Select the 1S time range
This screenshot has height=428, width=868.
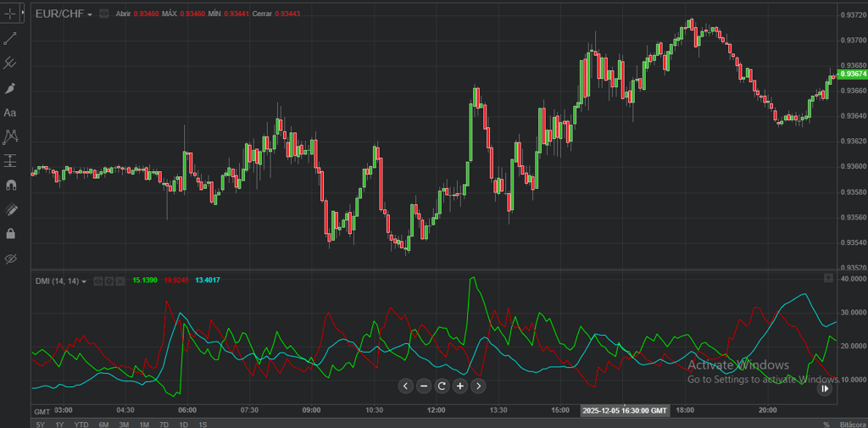[203, 425]
